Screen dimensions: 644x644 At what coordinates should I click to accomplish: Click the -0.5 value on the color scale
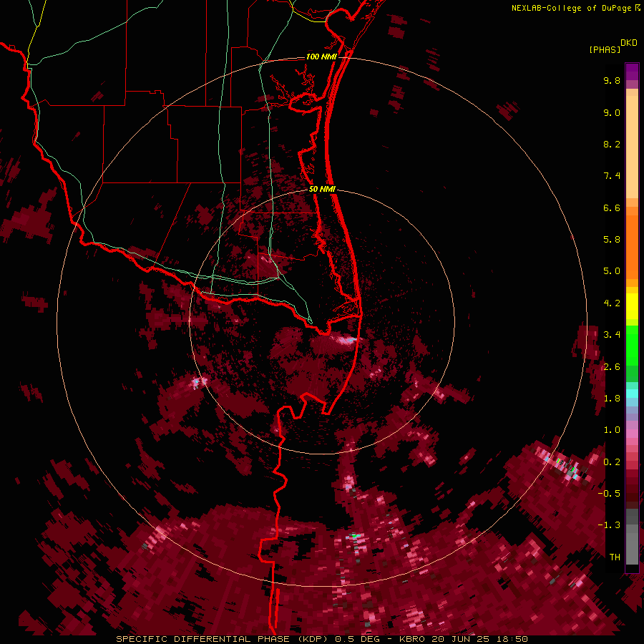point(609,494)
